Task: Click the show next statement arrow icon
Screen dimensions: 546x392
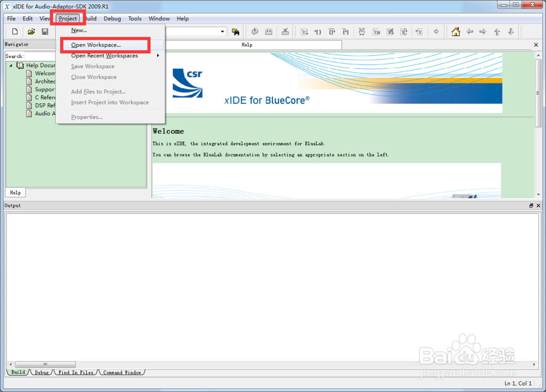Action: tap(436, 32)
